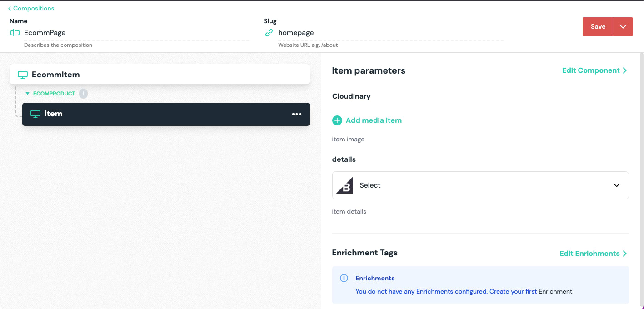Click 'Describes the composition' helper text
This screenshot has height=309, width=644.
(58, 45)
